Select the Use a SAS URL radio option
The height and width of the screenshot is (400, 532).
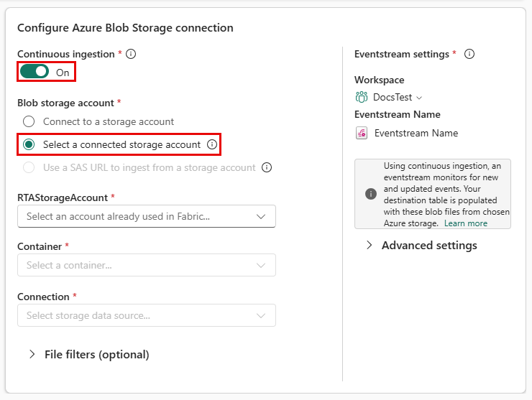pyautogui.click(x=29, y=167)
